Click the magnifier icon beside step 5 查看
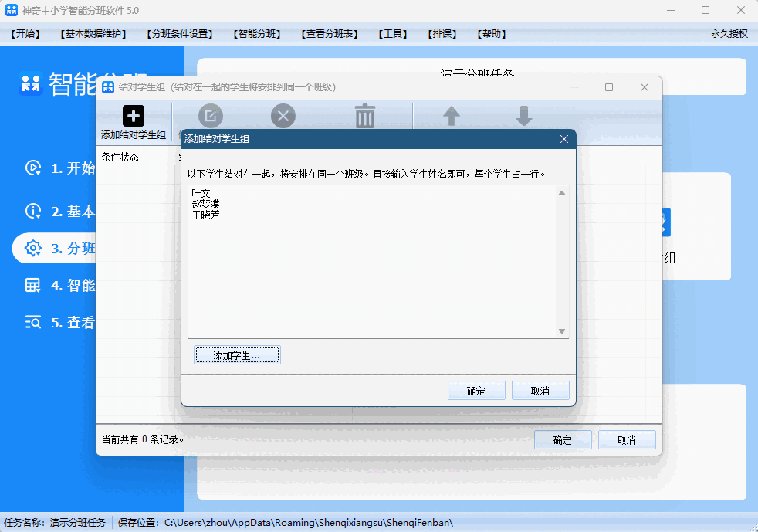 tap(32, 322)
